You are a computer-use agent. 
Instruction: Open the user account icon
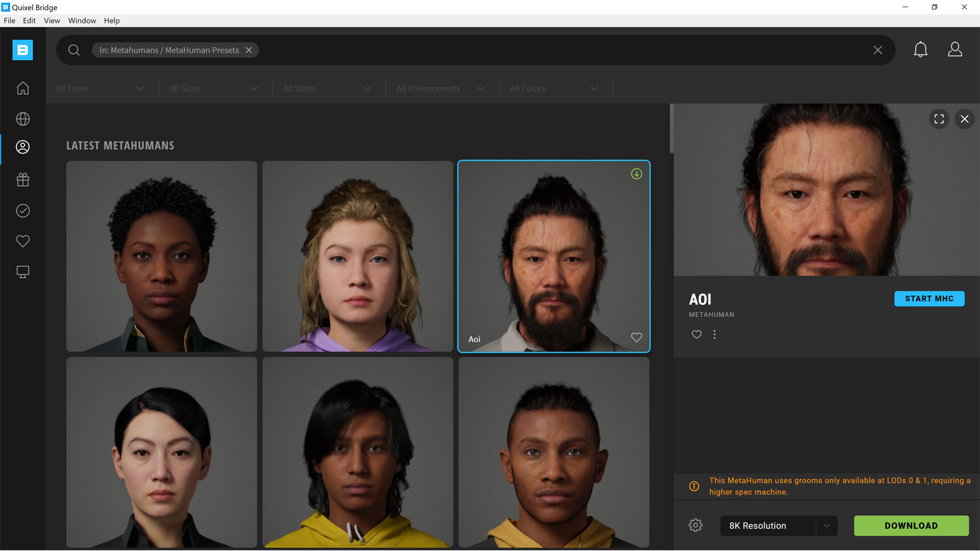pos(954,49)
